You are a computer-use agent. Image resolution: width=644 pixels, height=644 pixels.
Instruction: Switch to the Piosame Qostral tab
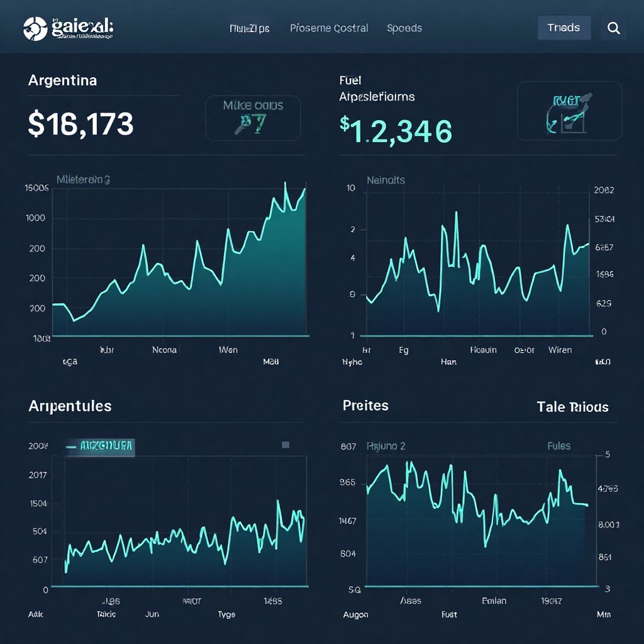point(329,28)
